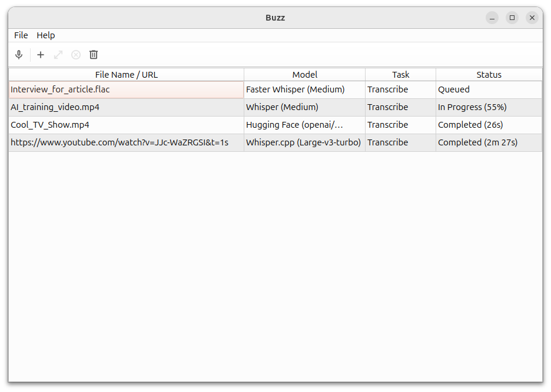This screenshot has height=392, width=551.
Task: Select the Interview_for_article.flac row
Action: [x=60, y=89]
